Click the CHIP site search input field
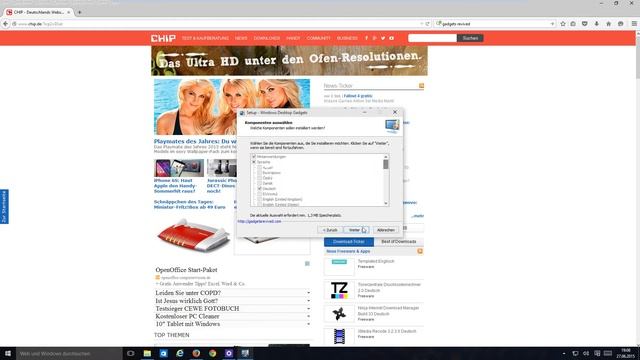This screenshot has height=360, width=640. coord(432,38)
